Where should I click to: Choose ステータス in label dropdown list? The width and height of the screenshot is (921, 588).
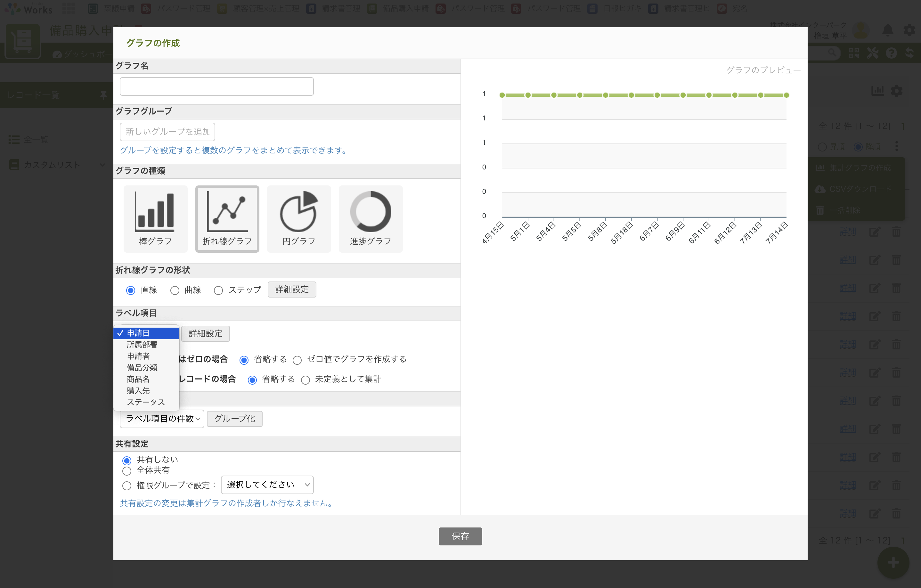(146, 402)
